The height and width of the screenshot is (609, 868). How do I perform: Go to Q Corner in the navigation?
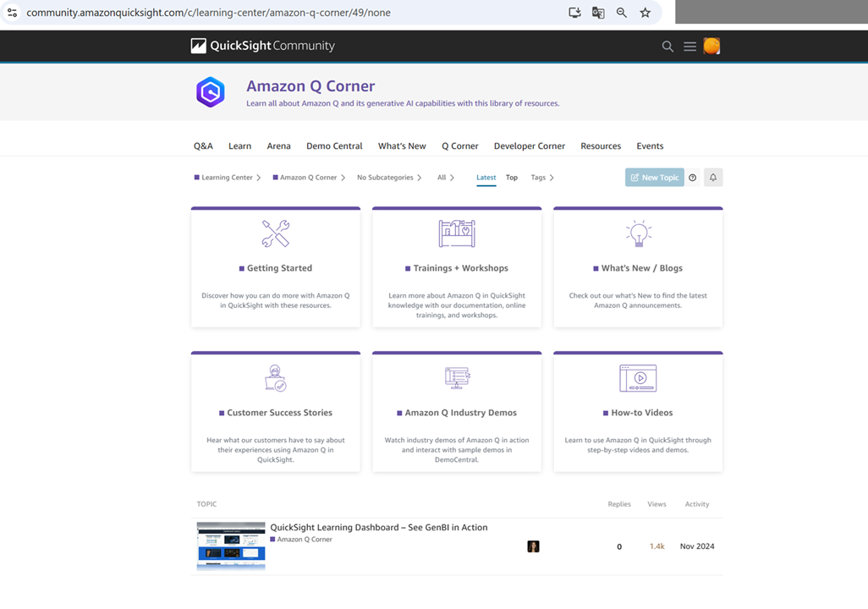tap(460, 146)
